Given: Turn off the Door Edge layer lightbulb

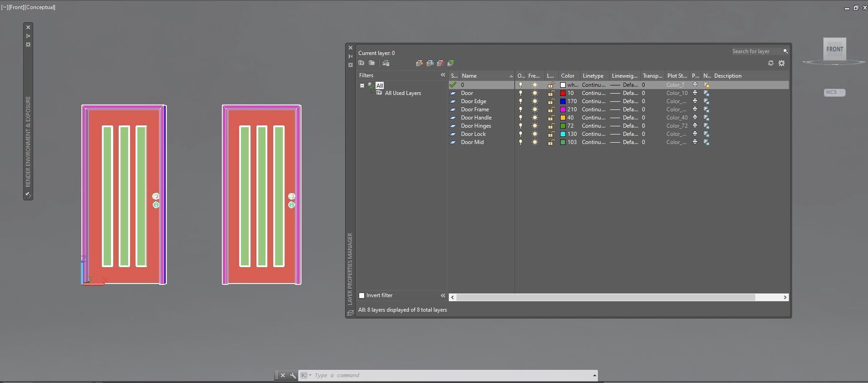Looking at the screenshot, I should [x=521, y=101].
